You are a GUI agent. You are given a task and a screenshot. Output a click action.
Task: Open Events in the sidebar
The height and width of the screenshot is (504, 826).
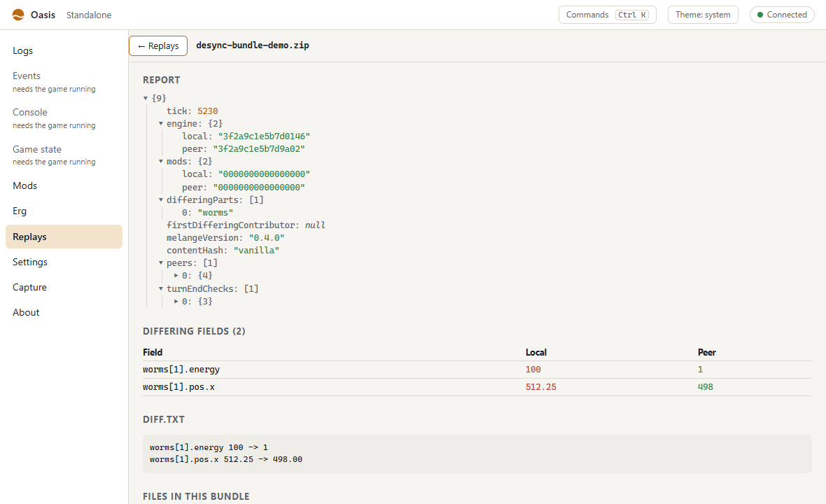64,82
